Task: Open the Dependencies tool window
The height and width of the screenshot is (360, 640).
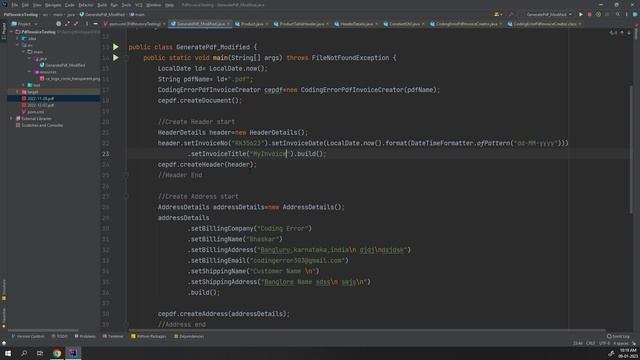Action: point(189,336)
